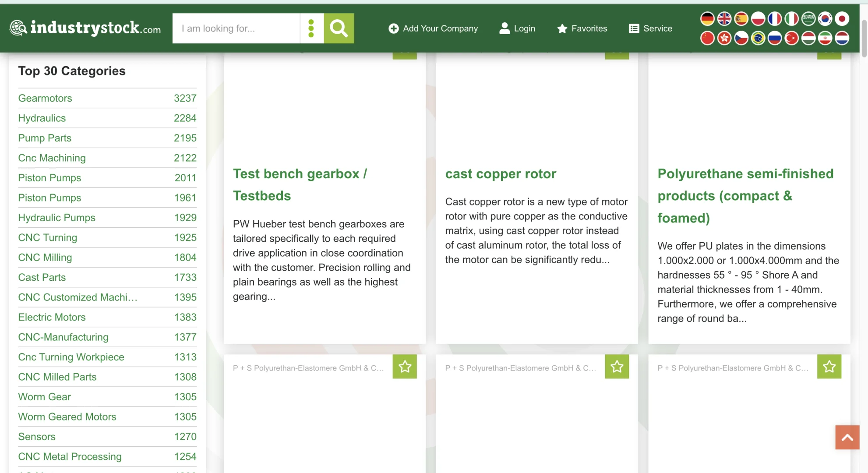Select the French flag language icon

774,19
